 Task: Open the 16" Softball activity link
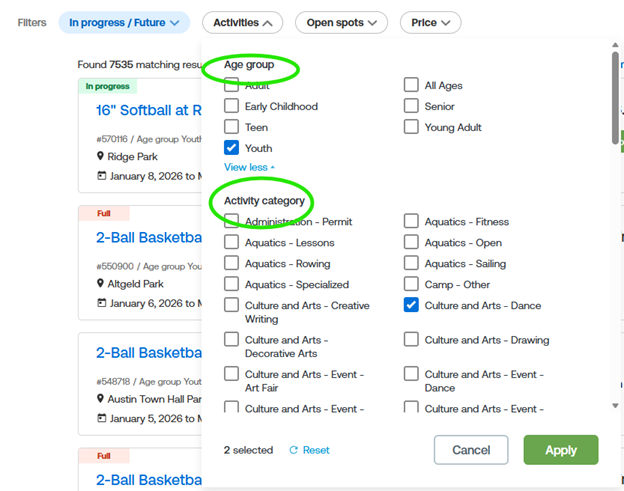pyautogui.click(x=148, y=110)
